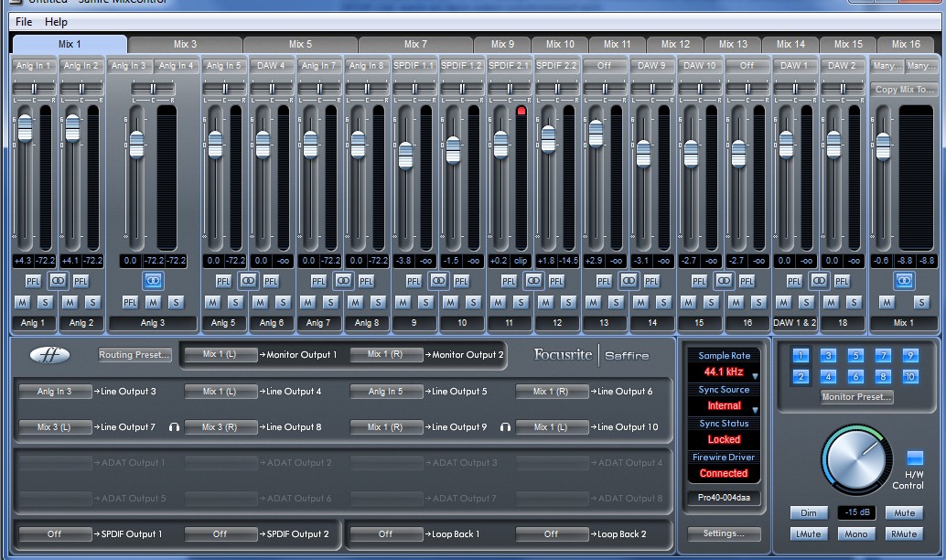Switch to the Mix 3 tab
Screen dimensions: 946x560
click(185, 45)
